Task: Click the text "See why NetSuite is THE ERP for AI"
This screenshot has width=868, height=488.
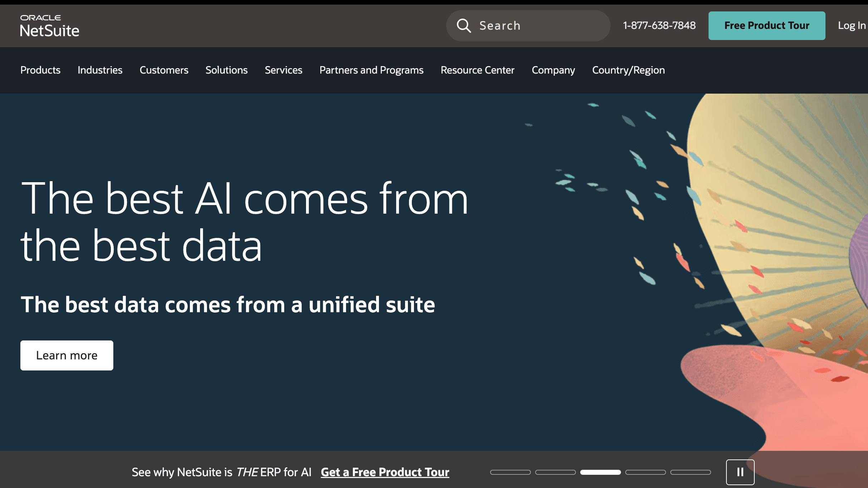Action: 222,472
